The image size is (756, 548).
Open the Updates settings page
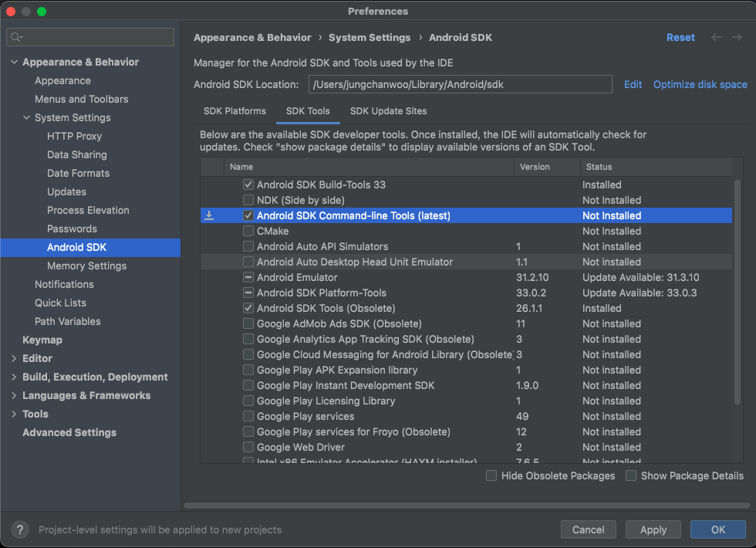click(x=66, y=192)
